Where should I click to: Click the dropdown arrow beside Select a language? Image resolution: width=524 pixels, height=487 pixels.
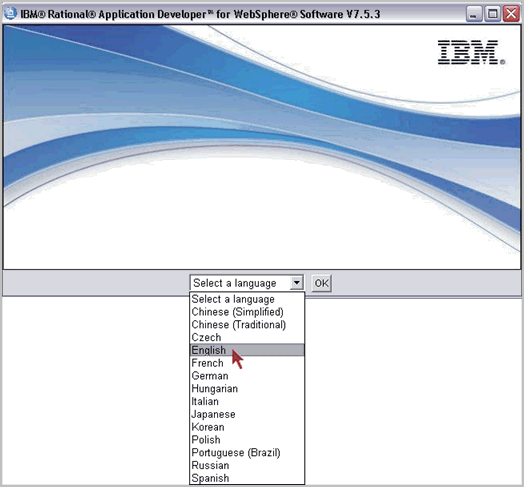point(296,283)
